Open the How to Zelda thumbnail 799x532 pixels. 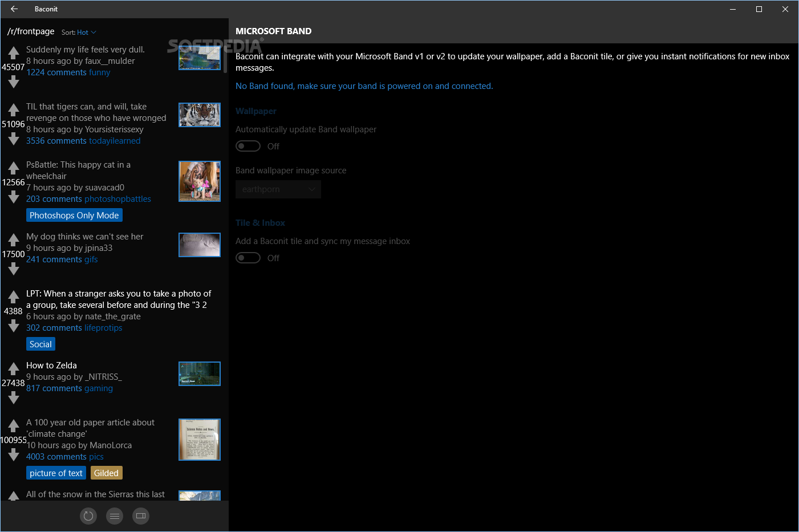point(200,373)
